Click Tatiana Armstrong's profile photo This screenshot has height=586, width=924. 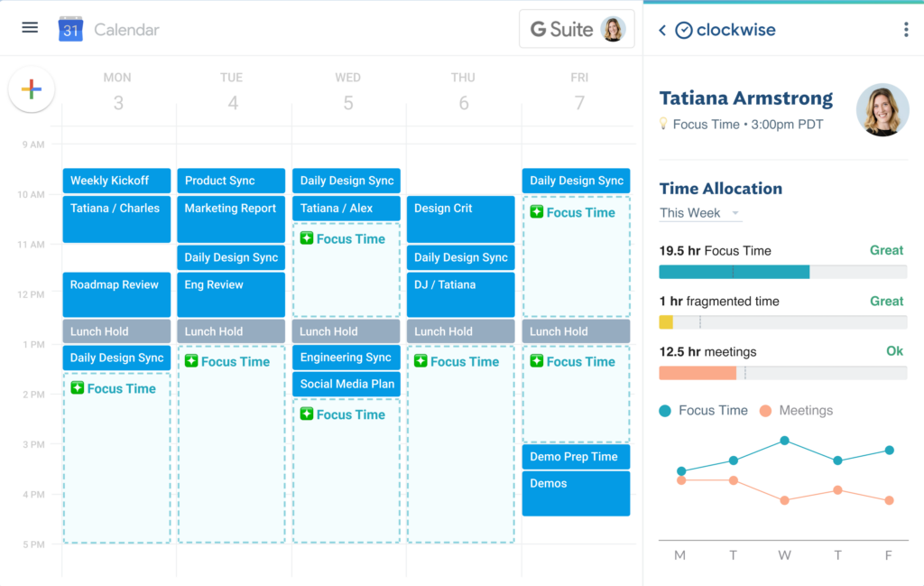click(x=882, y=110)
